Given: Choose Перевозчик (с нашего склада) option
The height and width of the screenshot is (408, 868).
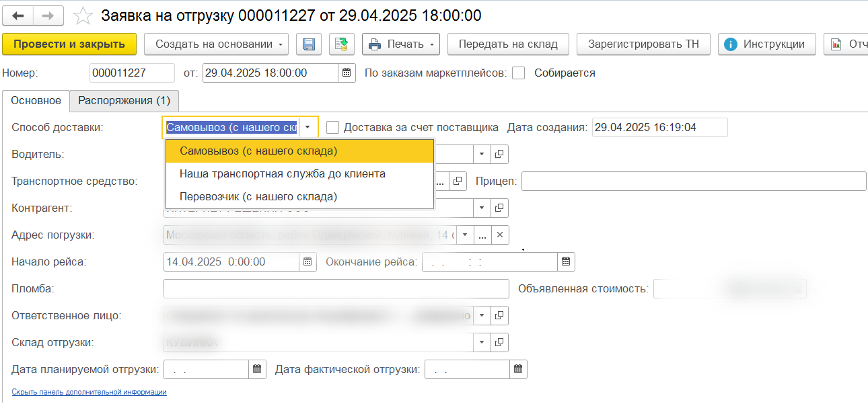Looking at the screenshot, I should coord(258,196).
